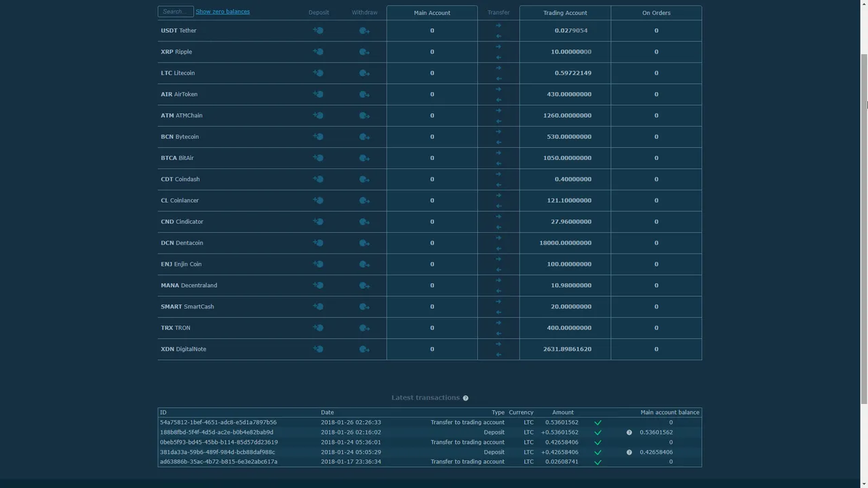Click the Show zero balances link
868x488 pixels.
tap(222, 12)
